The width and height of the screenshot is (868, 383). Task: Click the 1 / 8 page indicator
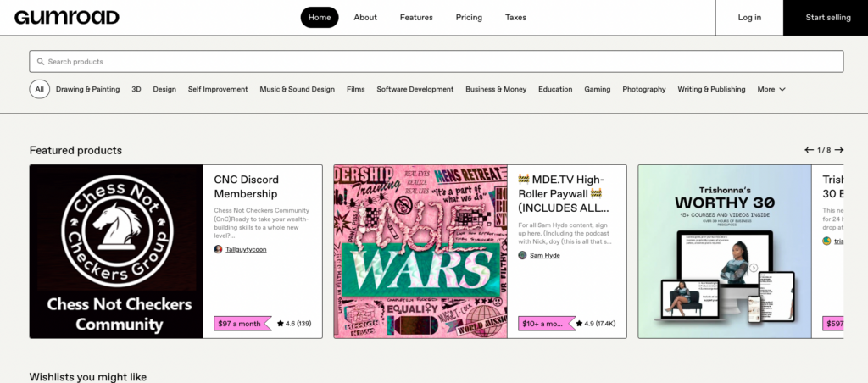coord(824,150)
